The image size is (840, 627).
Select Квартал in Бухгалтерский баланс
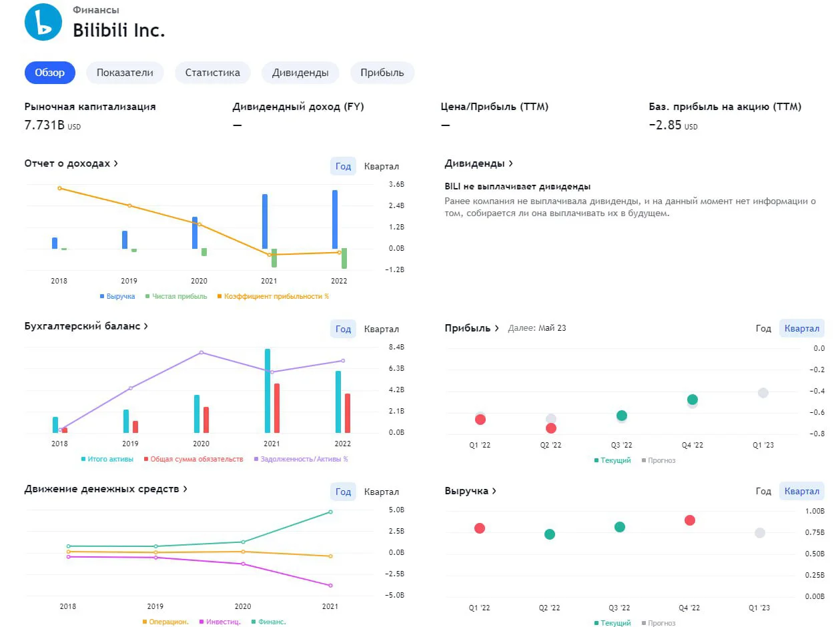pos(382,329)
